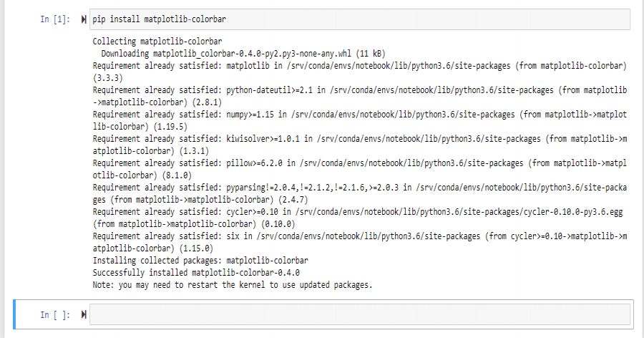
Task: Click the 'Collecting matplotlib-colorbar' output line
Action: point(157,42)
